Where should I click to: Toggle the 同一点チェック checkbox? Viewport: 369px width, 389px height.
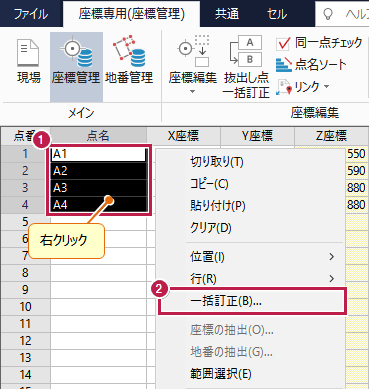(283, 44)
